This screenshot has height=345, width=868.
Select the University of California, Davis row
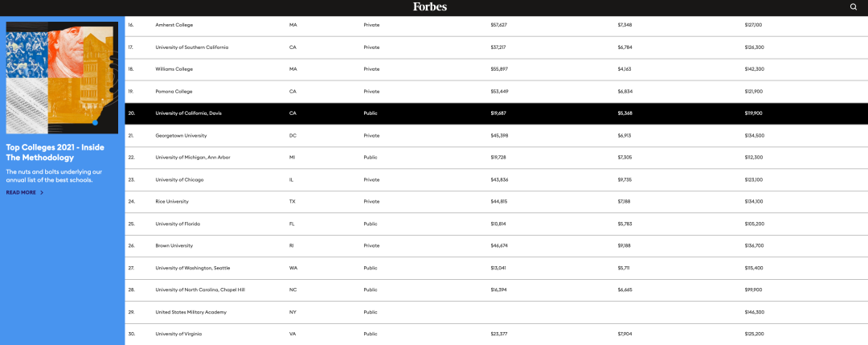coord(497,113)
